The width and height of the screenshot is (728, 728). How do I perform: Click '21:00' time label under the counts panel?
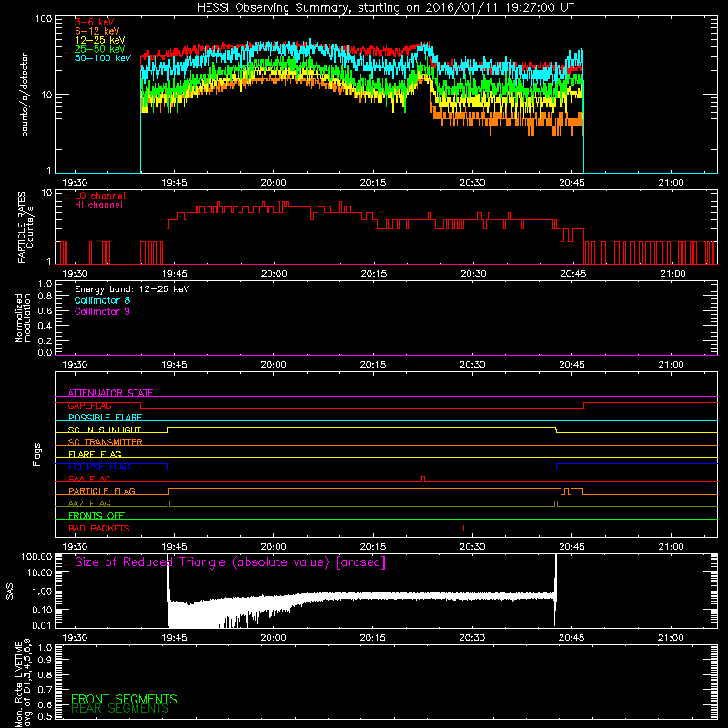click(671, 183)
